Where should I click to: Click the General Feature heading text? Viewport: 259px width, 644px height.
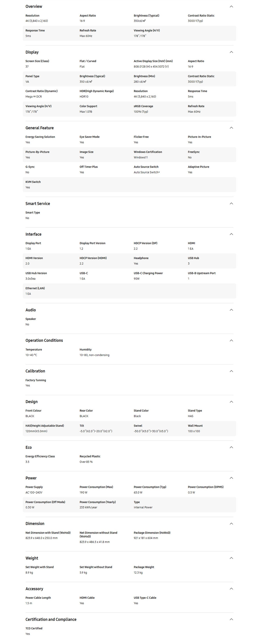tap(39, 128)
